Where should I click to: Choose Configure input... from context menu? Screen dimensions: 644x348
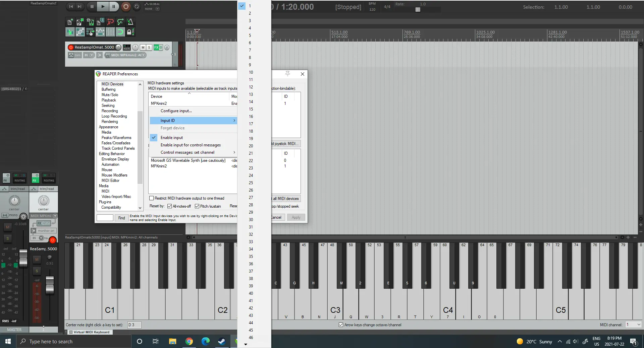point(176,111)
